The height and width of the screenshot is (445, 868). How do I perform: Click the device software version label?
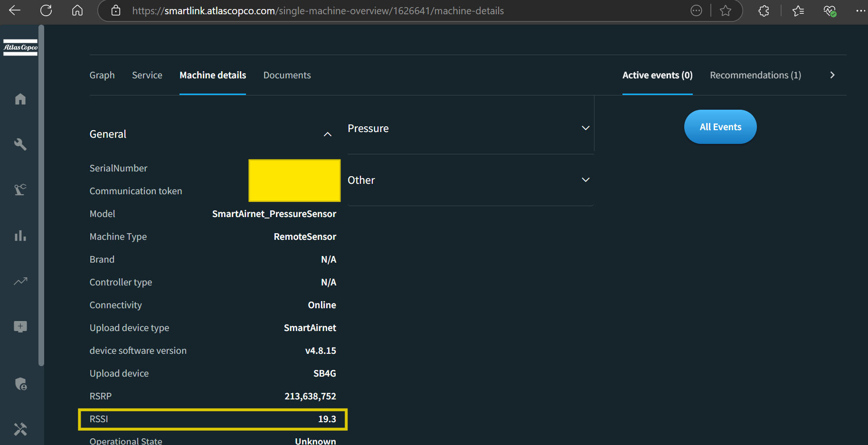[x=138, y=350]
